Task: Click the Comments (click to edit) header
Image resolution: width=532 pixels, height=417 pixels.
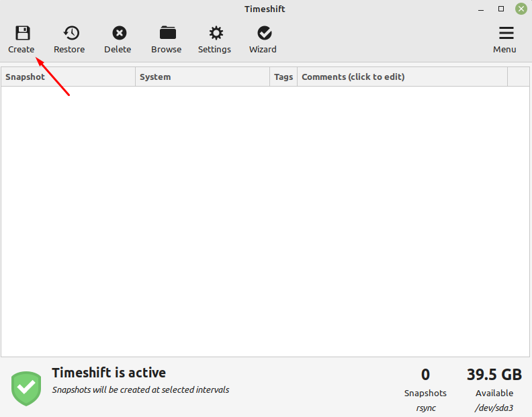Action: pos(402,77)
